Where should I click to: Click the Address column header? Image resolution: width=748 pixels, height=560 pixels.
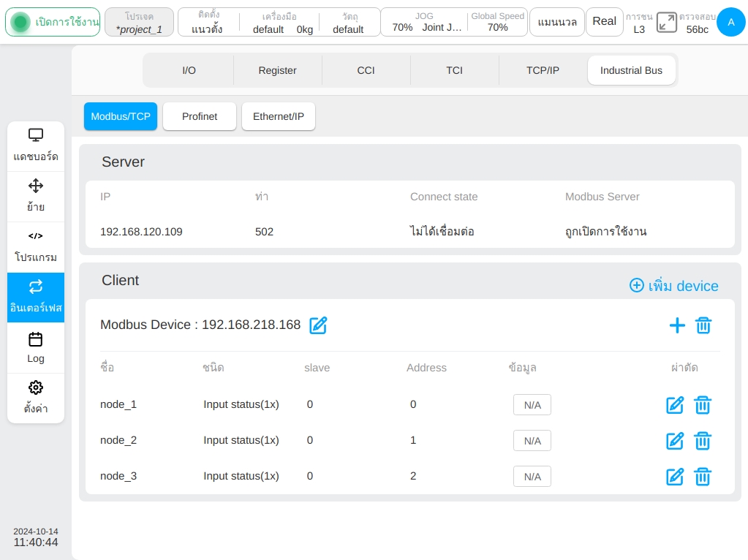pos(426,368)
